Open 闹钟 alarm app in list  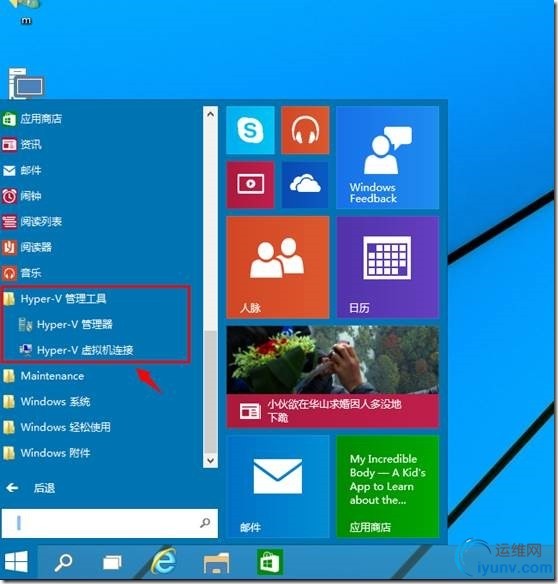pyautogui.click(x=22, y=196)
